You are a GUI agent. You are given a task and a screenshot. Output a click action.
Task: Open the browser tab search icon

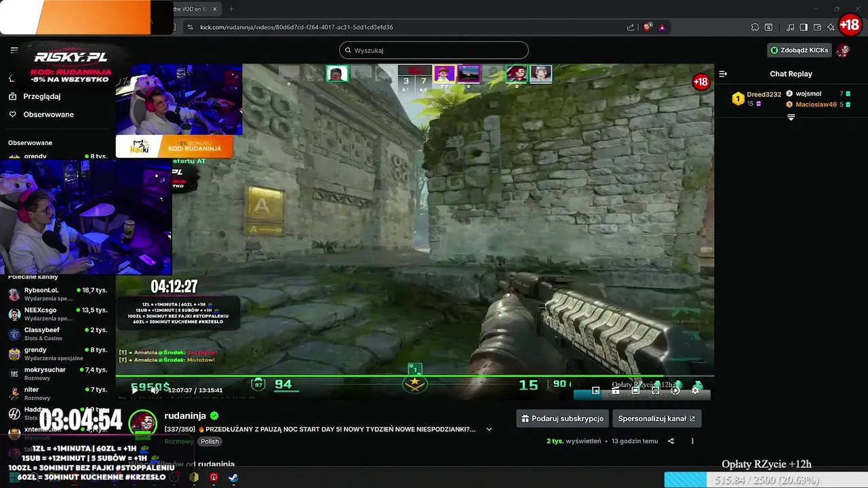coord(768,27)
